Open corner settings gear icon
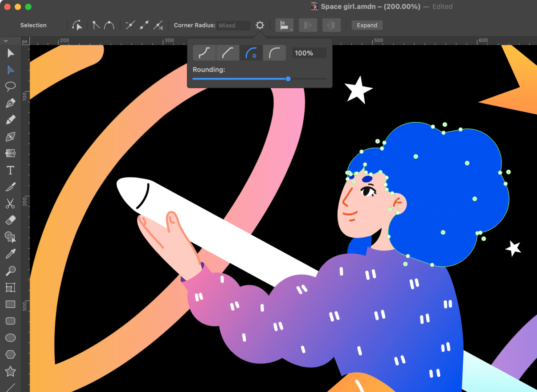This screenshot has width=537, height=392. [x=260, y=25]
